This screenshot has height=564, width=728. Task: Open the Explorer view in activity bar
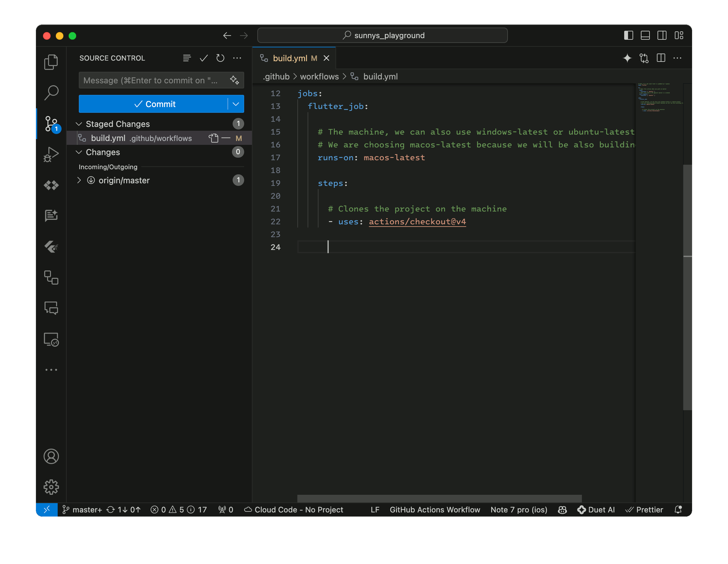coord(51,62)
